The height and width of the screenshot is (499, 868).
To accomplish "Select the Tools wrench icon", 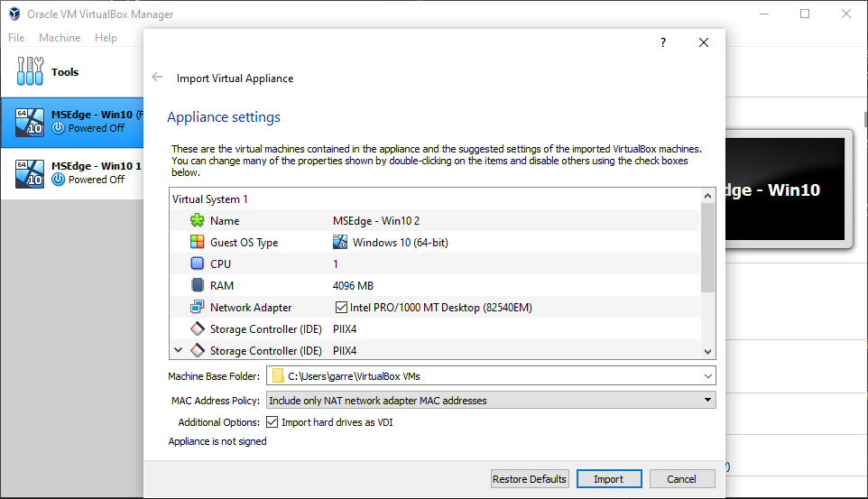I will point(30,71).
